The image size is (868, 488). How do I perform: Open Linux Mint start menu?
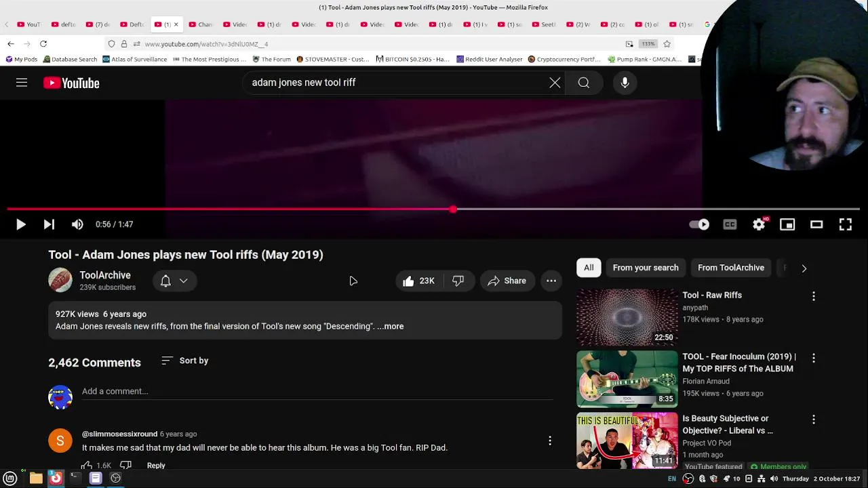click(10, 478)
